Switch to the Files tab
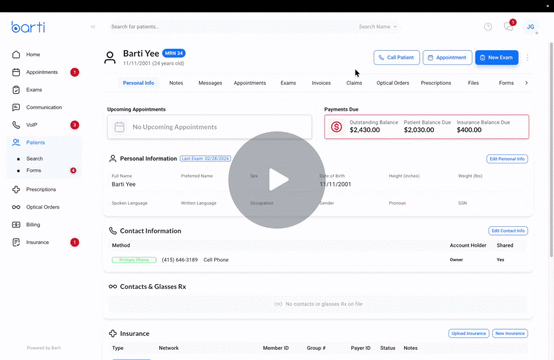The image size is (554, 360). 473,83
